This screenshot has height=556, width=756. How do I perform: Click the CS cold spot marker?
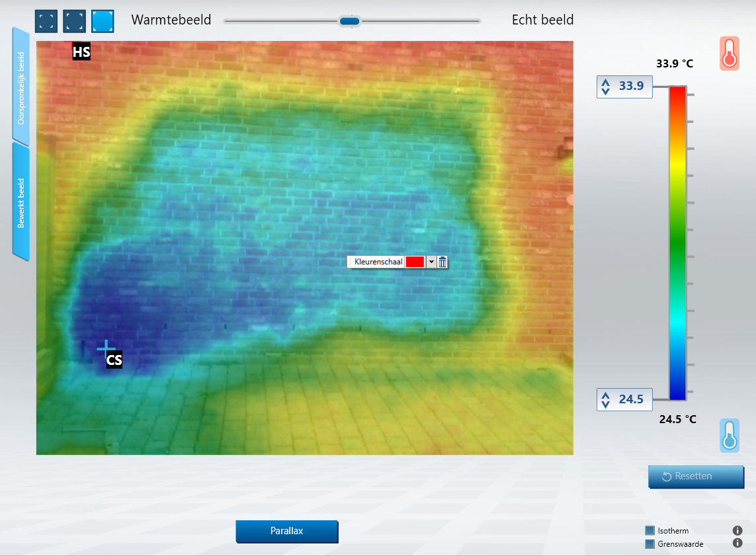106,348
